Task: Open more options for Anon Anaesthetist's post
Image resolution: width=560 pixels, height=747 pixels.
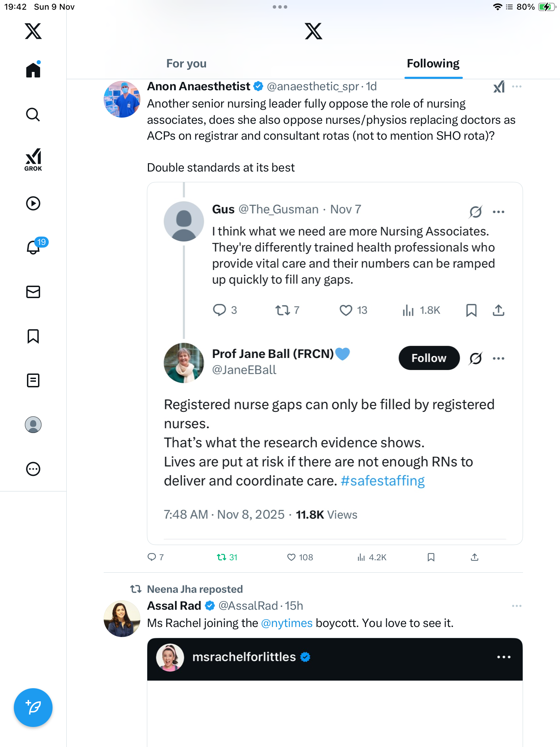Action: [x=516, y=86]
